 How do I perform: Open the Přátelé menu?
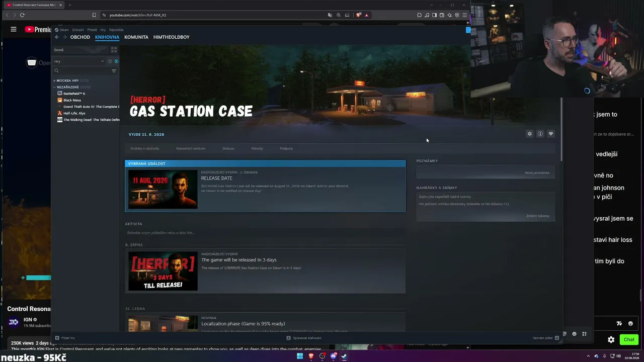pos(92,30)
